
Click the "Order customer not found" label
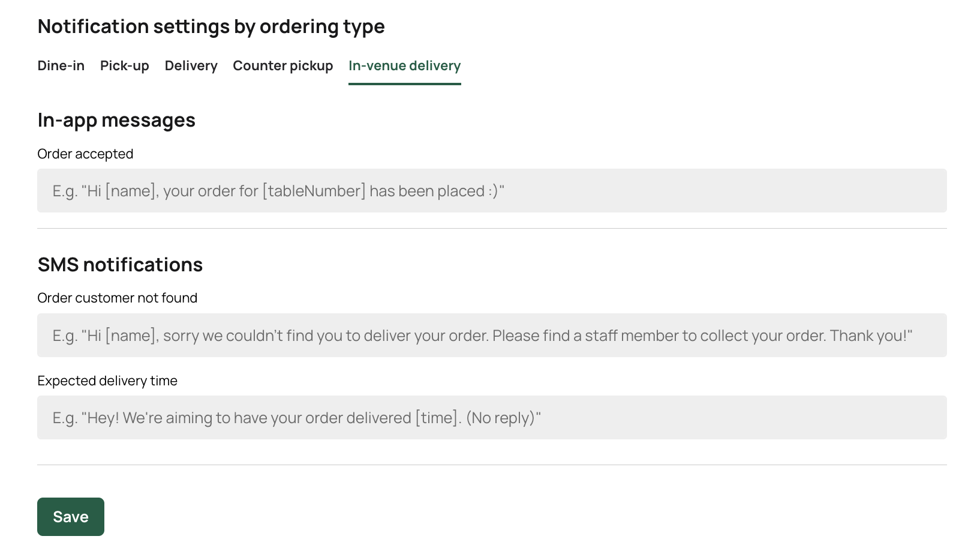(x=117, y=298)
